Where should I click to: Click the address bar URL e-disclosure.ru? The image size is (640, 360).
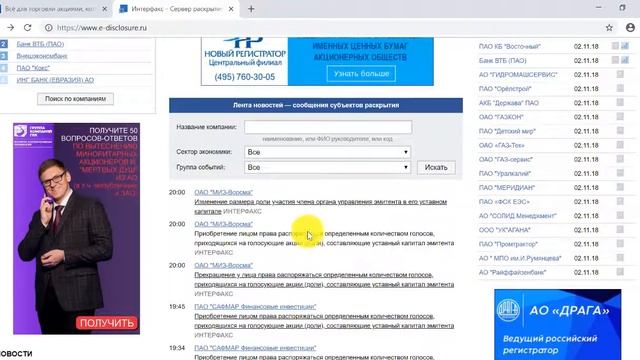(x=102, y=28)
